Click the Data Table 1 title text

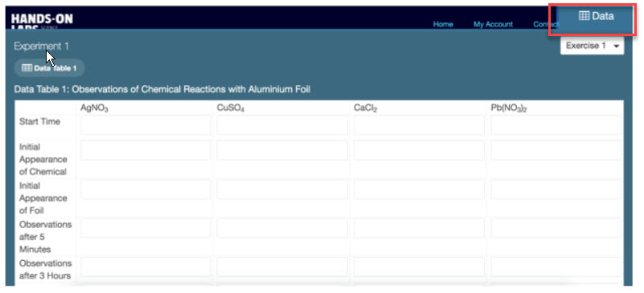click(x=162, y=89)
